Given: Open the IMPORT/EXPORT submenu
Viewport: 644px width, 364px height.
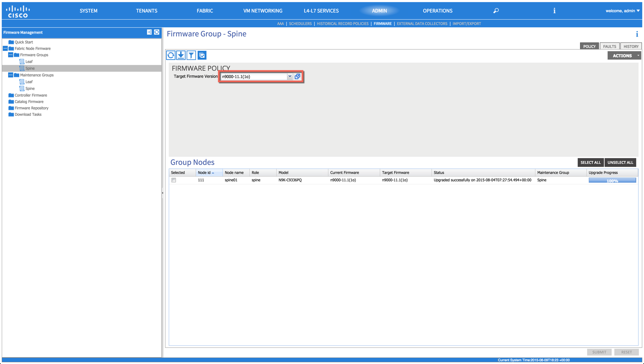Looking at the screenshot, I should pyautogui.click(x=467, y=24).
